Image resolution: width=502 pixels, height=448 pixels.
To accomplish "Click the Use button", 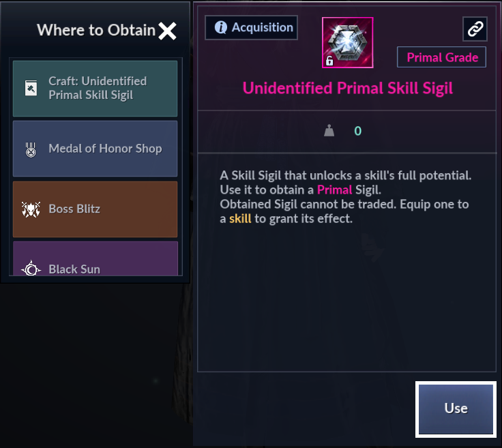I will 456,409.
